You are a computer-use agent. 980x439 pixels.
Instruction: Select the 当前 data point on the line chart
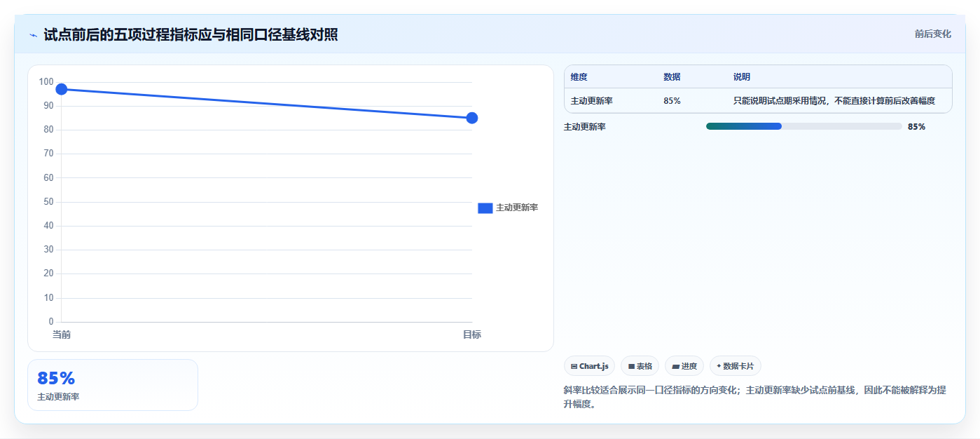pyautogui.click(x=61, y=89)
